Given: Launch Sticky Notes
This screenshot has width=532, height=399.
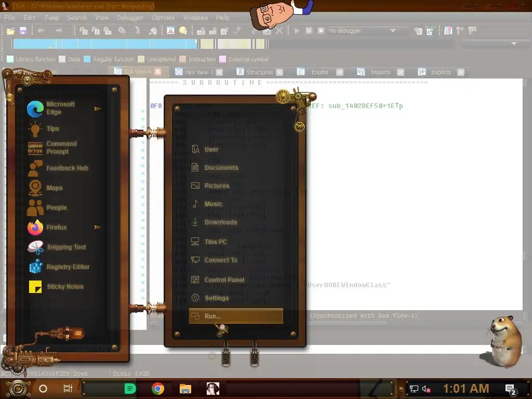Looking at the screenshot, I should [x=62, y=287].
